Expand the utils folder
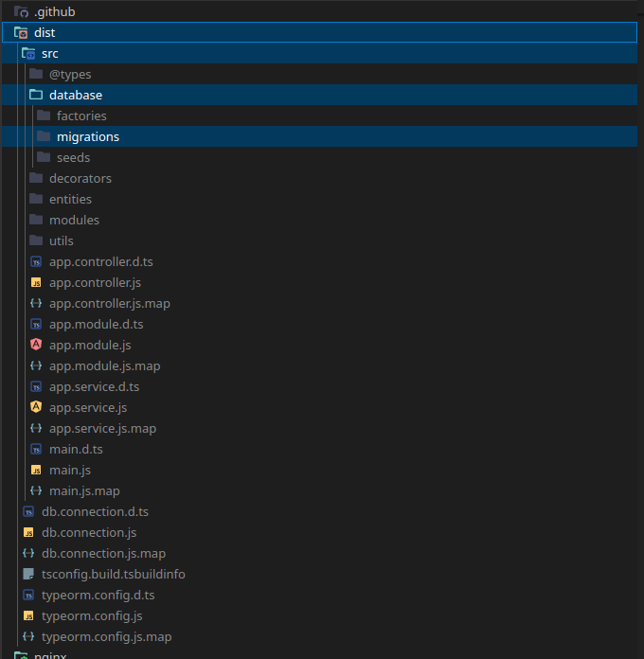 click(x=319, y=240)
